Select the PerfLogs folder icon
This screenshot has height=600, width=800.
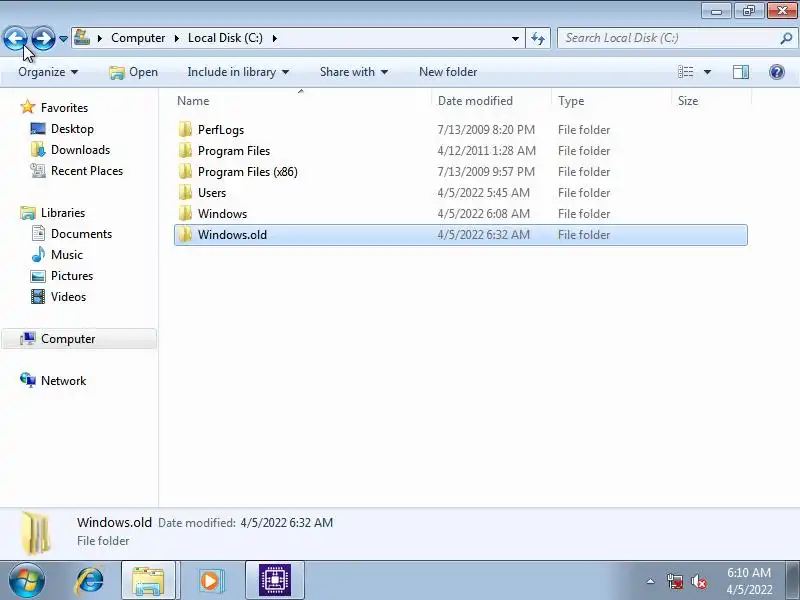(186, 130)
